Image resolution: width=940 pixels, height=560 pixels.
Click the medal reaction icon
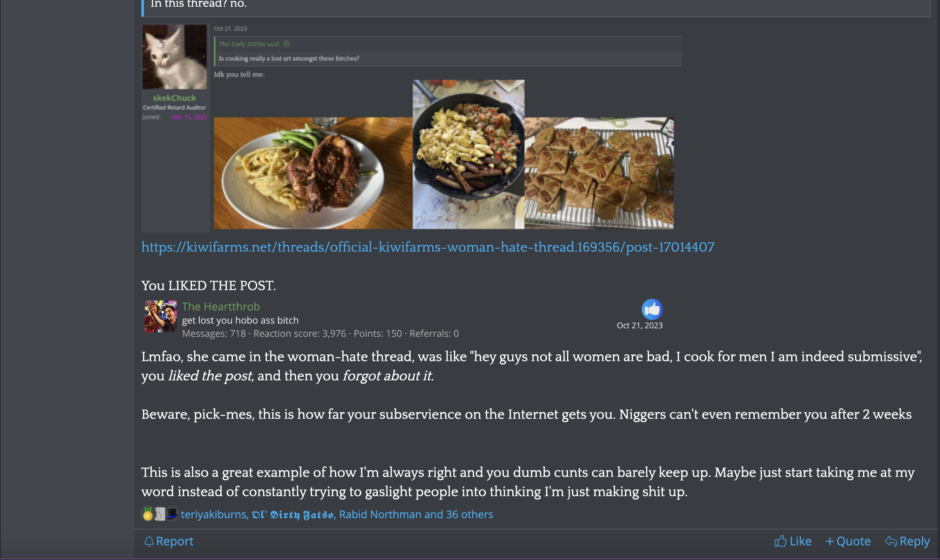148,514
